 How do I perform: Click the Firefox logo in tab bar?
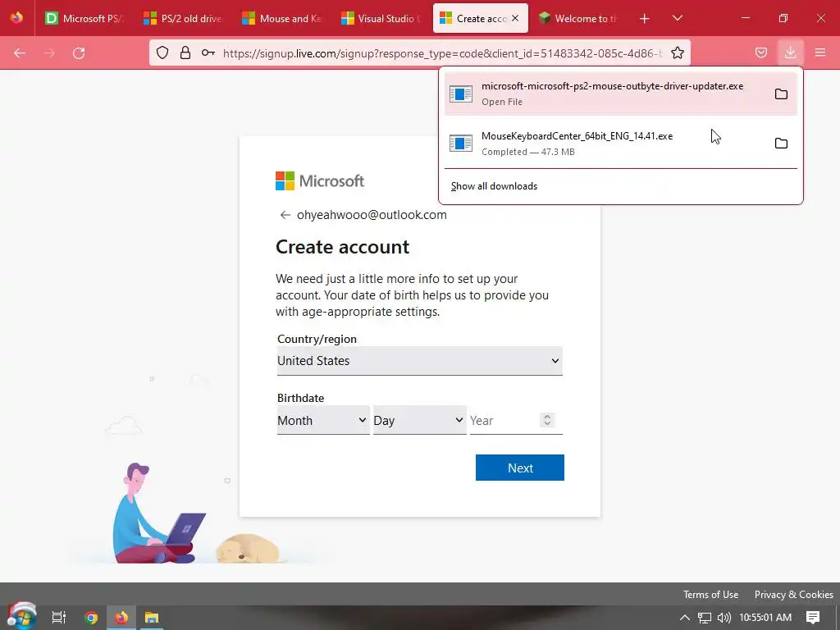[16, 17]
